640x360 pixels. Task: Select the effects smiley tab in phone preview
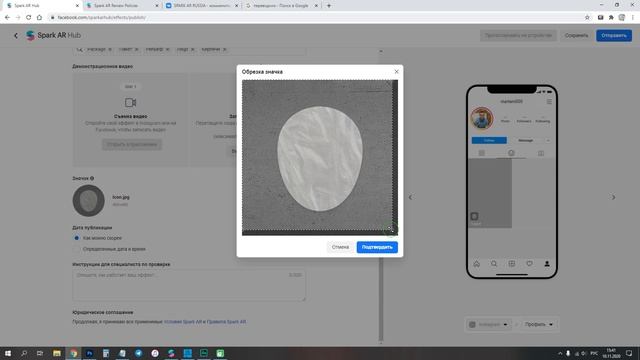pyautogui.click(x=511, y=153)
